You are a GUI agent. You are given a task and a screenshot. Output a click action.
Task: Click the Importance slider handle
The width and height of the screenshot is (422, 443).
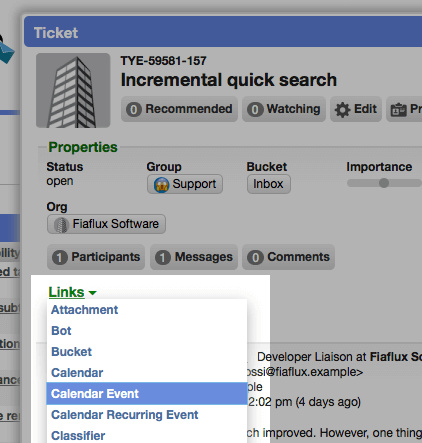click(x=384, y=183)
